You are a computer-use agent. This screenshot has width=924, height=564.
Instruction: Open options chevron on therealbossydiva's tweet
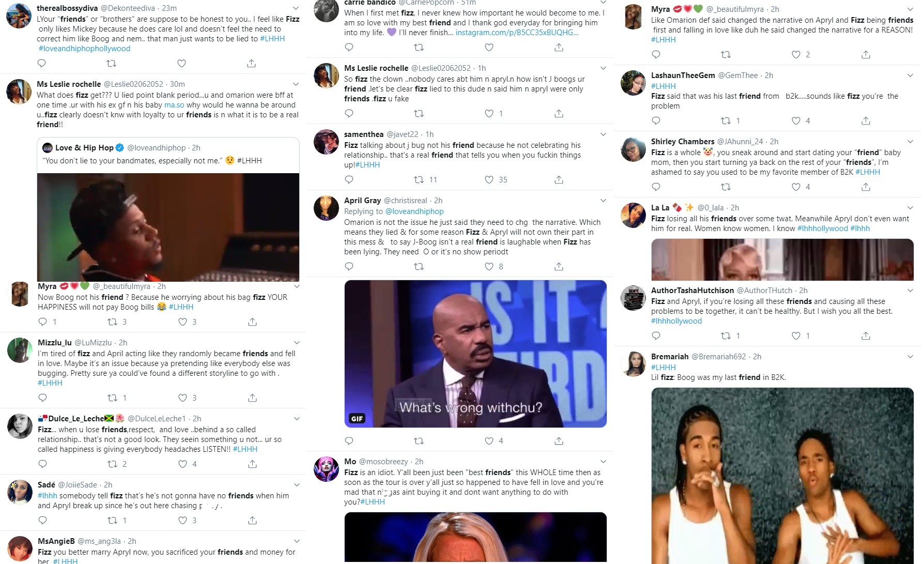(296, 8)
